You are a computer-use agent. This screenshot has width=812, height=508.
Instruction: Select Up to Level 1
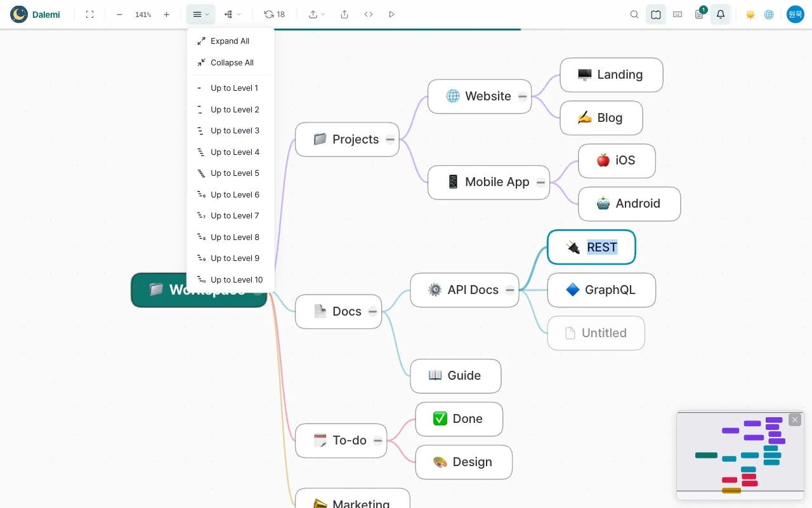pos(230,88)
